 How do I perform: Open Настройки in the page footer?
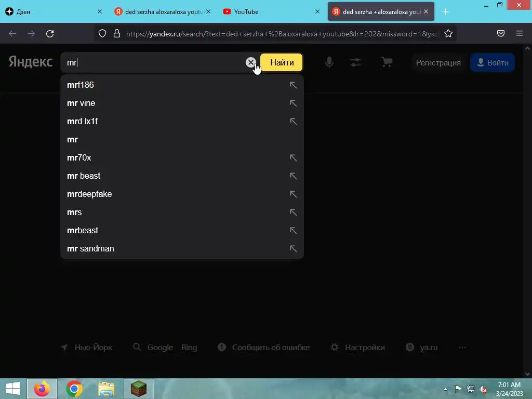pos(365,348)
